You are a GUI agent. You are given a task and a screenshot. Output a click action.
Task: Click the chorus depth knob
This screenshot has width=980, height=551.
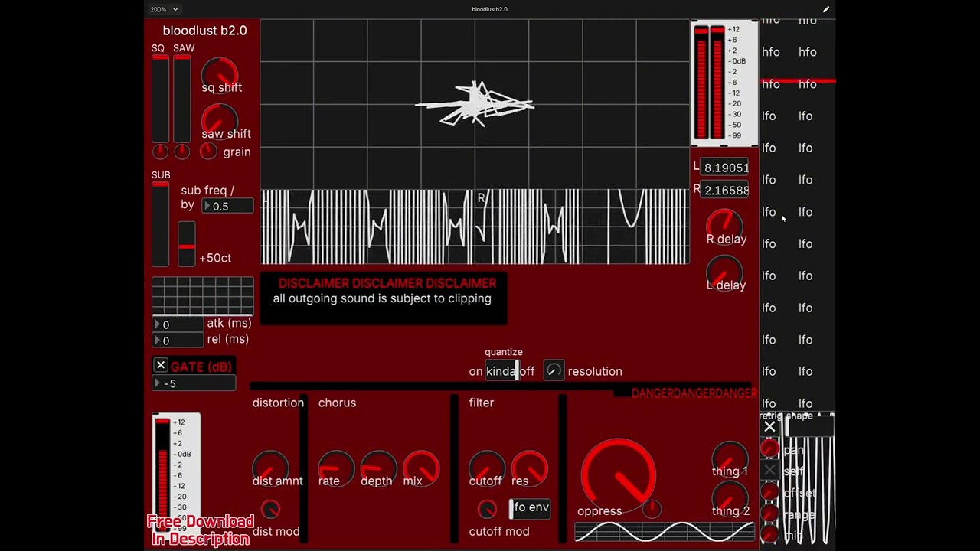point(378,469)
